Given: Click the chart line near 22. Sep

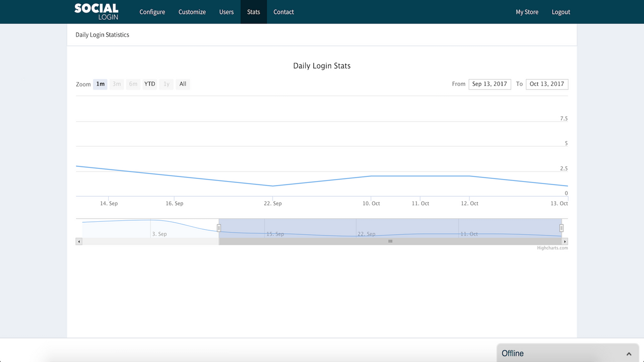Looking at the screenshot, I should click(272, 186).
